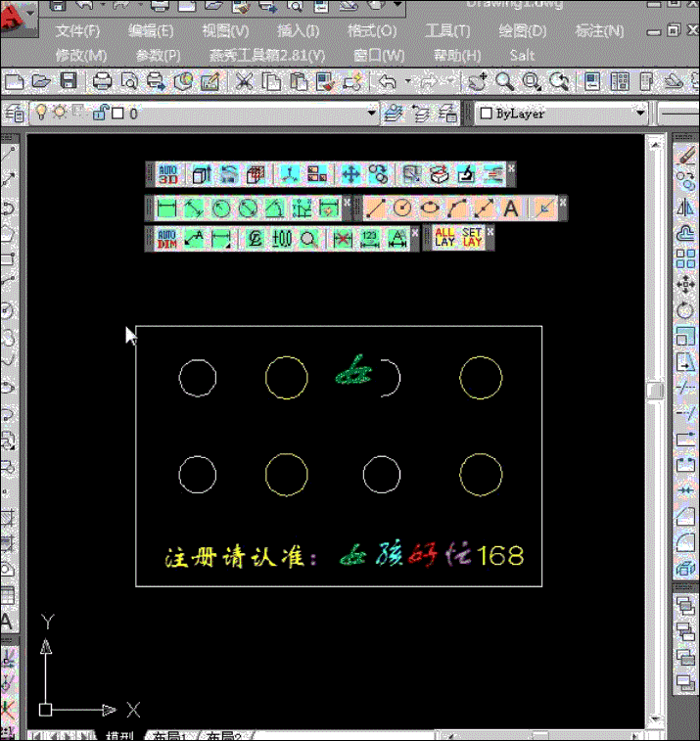Switch to the 布局1 tab
Image resolution: width=700 pixels, height=741 pixels.
pos(169,736)
